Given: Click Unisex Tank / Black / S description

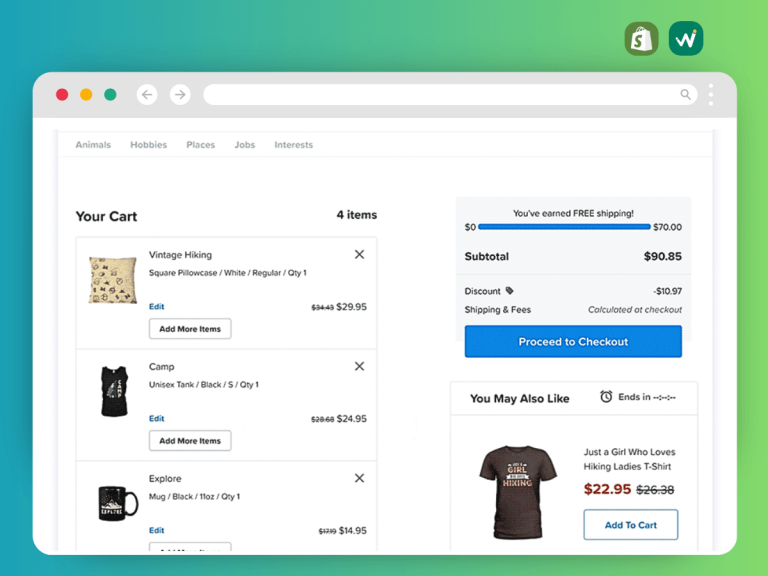Looking at the screenshot, I should [204, 384].
